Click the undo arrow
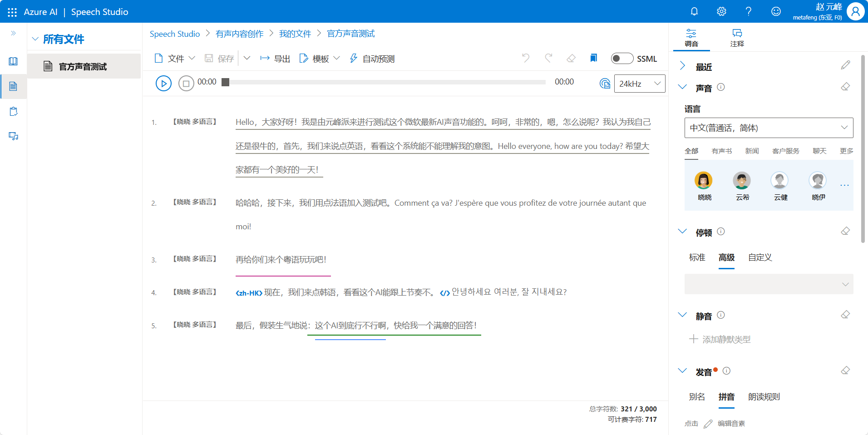 point(526,58)
